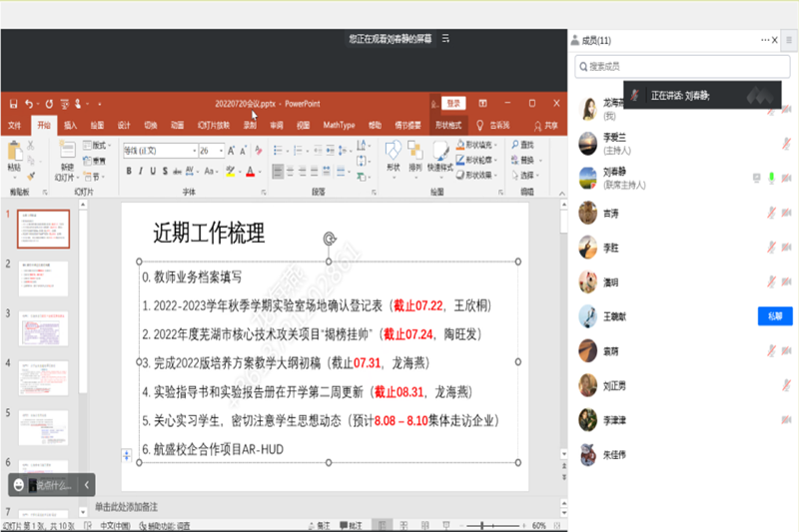The width and height of the screenshot is (799, 532).
Task: Click the 登录 sign-in button
Action: [x=453, y=104]
